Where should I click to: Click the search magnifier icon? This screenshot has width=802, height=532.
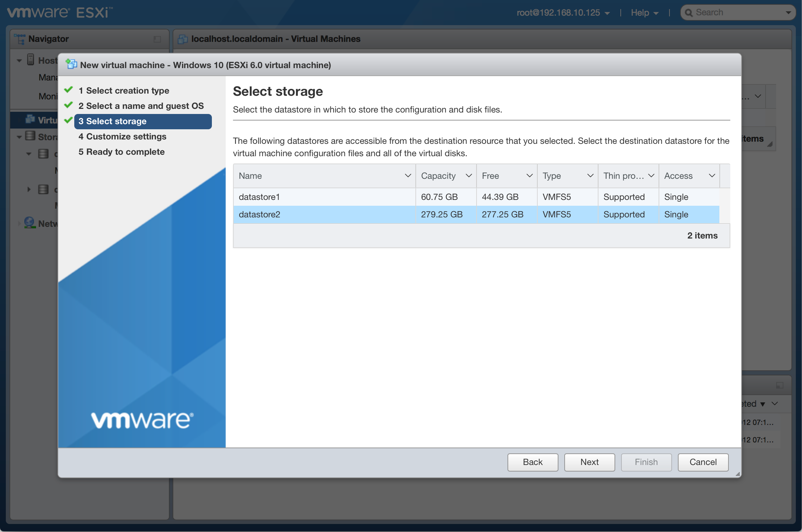688,13
